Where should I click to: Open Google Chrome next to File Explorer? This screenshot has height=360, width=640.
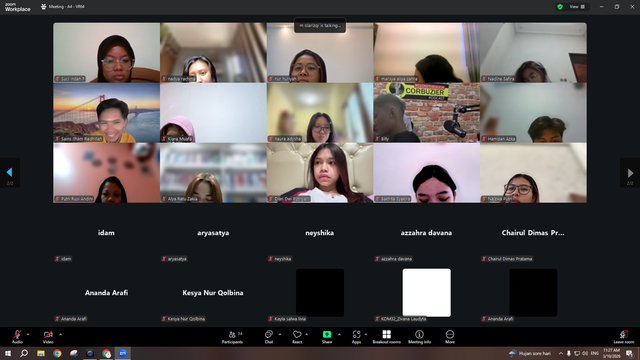[57, 353]
